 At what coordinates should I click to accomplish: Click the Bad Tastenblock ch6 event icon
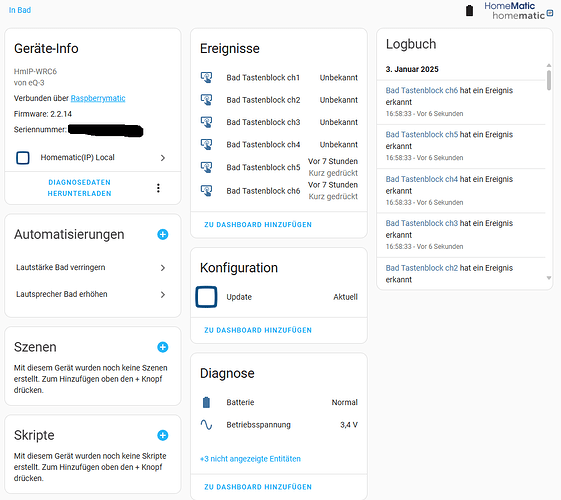point(206,190)
